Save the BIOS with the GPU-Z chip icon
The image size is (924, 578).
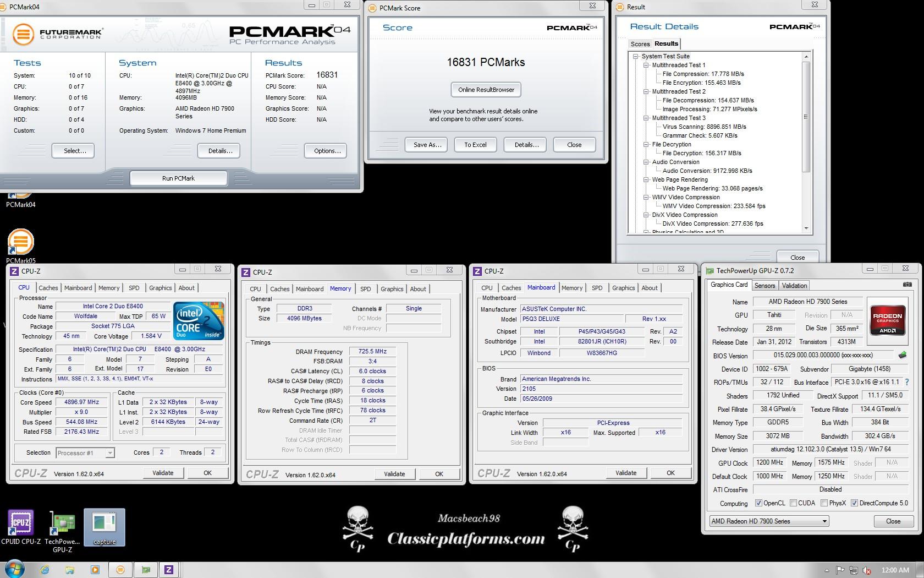point(902,355)
